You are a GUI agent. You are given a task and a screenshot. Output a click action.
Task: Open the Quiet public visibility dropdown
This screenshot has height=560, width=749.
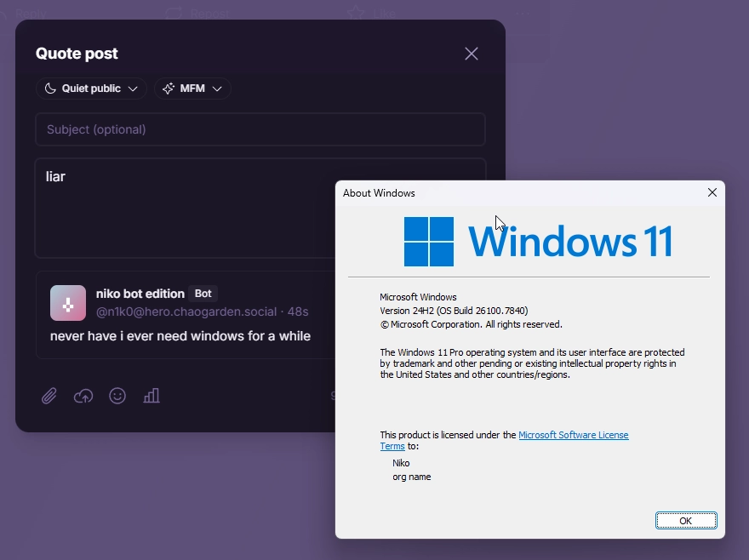click(x=91, y=89)
